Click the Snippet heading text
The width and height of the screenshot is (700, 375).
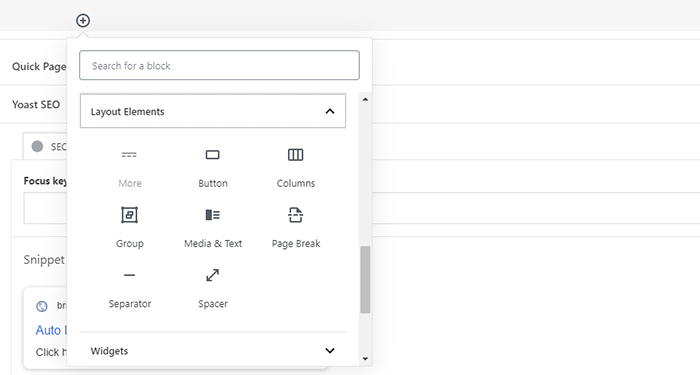click(44, 260)
